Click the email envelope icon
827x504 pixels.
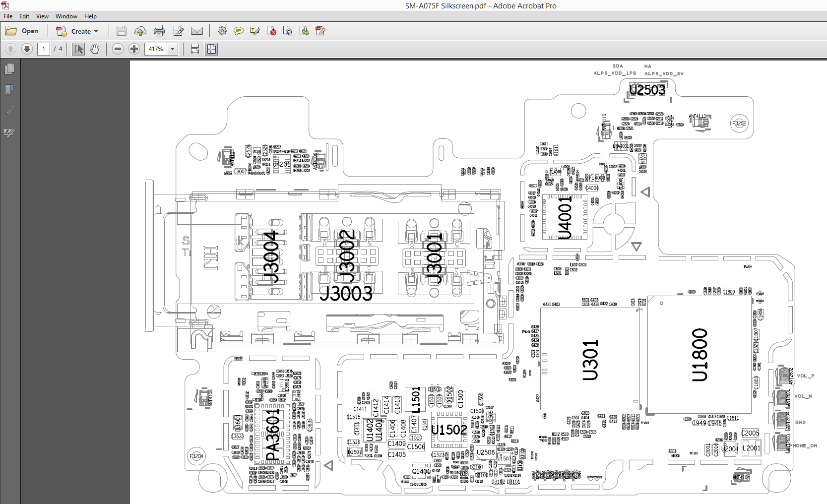(x=197, y=31)
